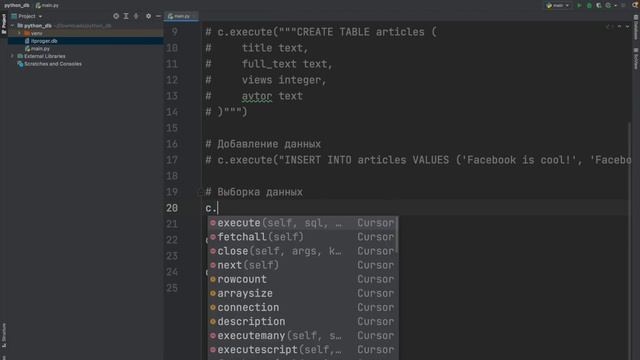This screenshot has width=640, height=360.
Task: Place cursor on 'Добавление данных' comment
Action: 269,144
